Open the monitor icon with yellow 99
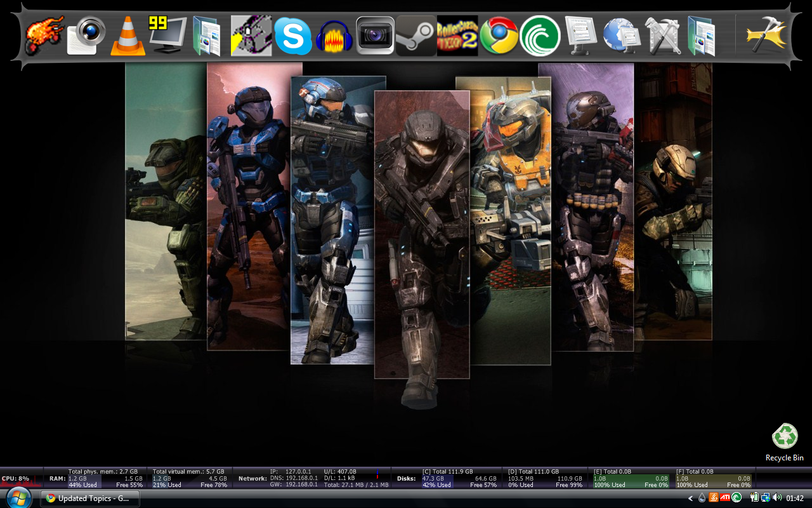Image resolution: width=812 pixels, height=508 pixels. [x=167, y=36]
